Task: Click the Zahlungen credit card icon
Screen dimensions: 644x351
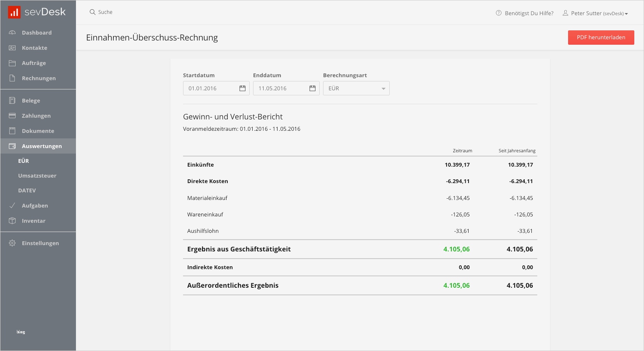Action: [x=12, y=116]
